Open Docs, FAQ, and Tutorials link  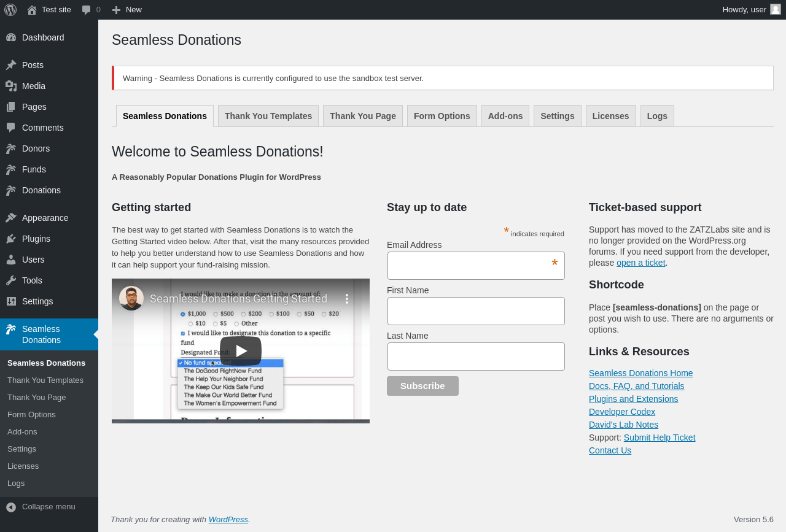(636, 386)
